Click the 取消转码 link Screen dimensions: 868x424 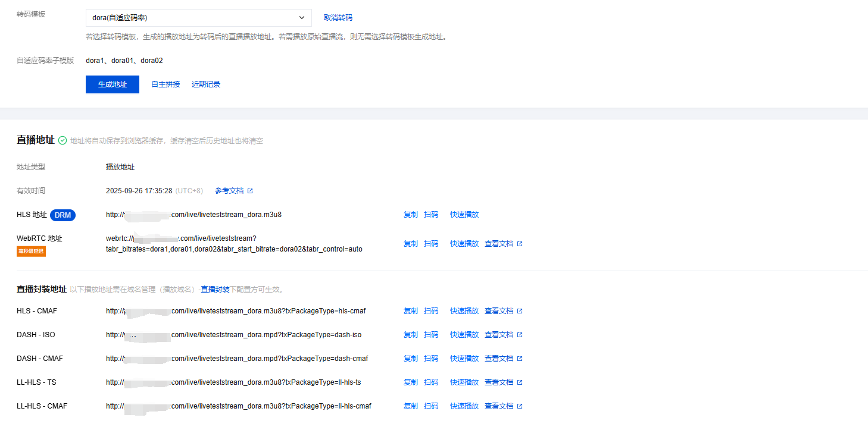(x=338, y=18)
